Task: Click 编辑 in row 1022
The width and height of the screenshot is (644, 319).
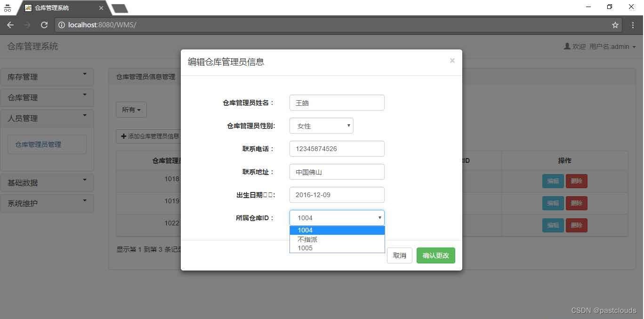Action: (x=553, y=225)
